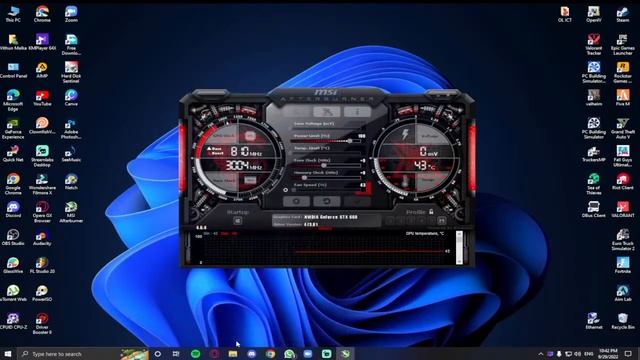Viewport: 640px width, 360px height.
Task: Select the Streamlabs Desktop icon
Action: click(x=42, y=156)
